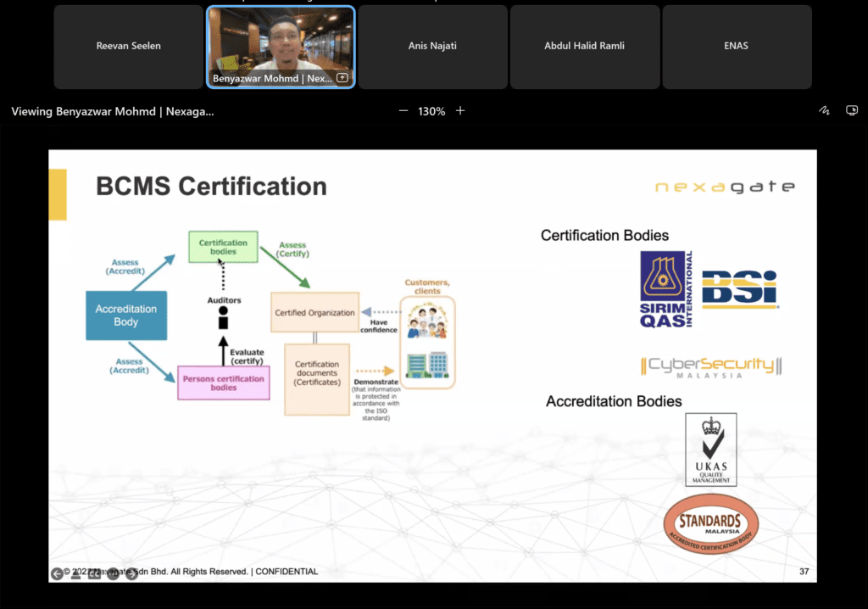Select Abdul Halid Ramli participant tile
The height and width of the screenshot is (609, 868).
pyautogui.click(x=584, y=47)
